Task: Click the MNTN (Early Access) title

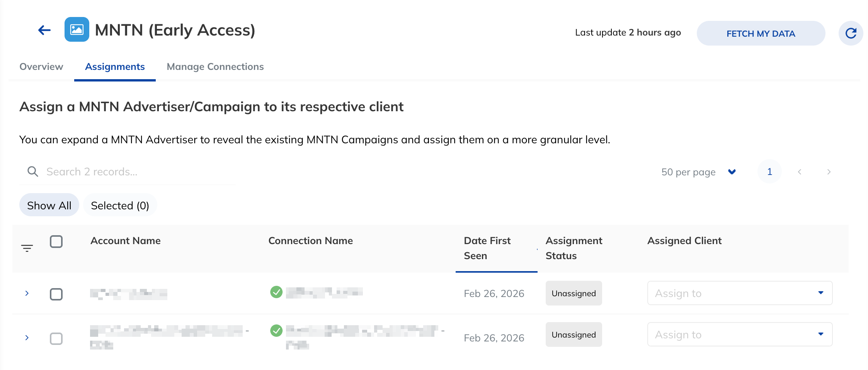Action: pos(175,30)
